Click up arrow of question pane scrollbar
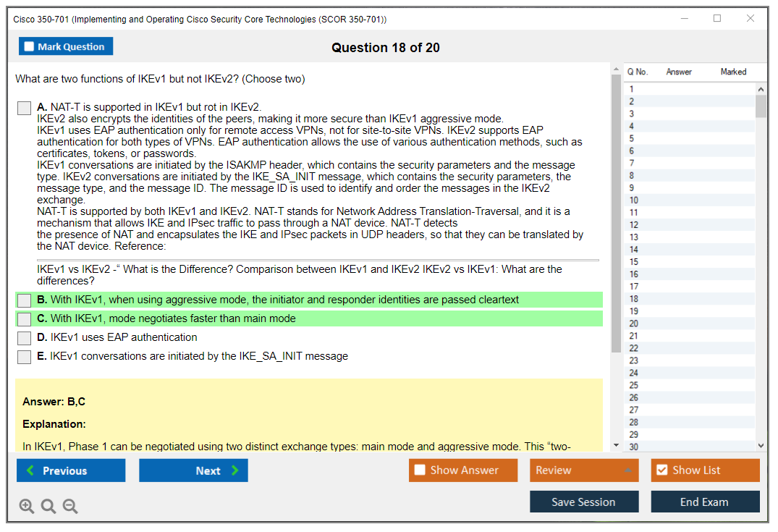 pyautogui.click(x=616, y=69)
